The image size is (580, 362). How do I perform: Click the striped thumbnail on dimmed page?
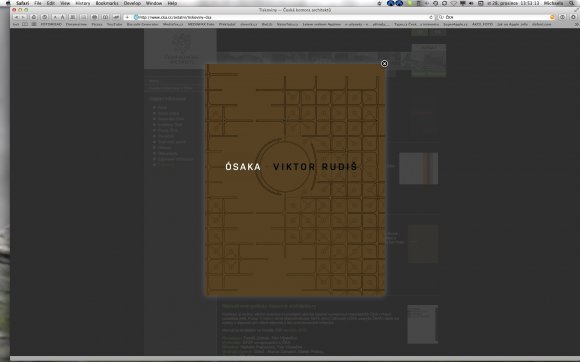[418, 168]
